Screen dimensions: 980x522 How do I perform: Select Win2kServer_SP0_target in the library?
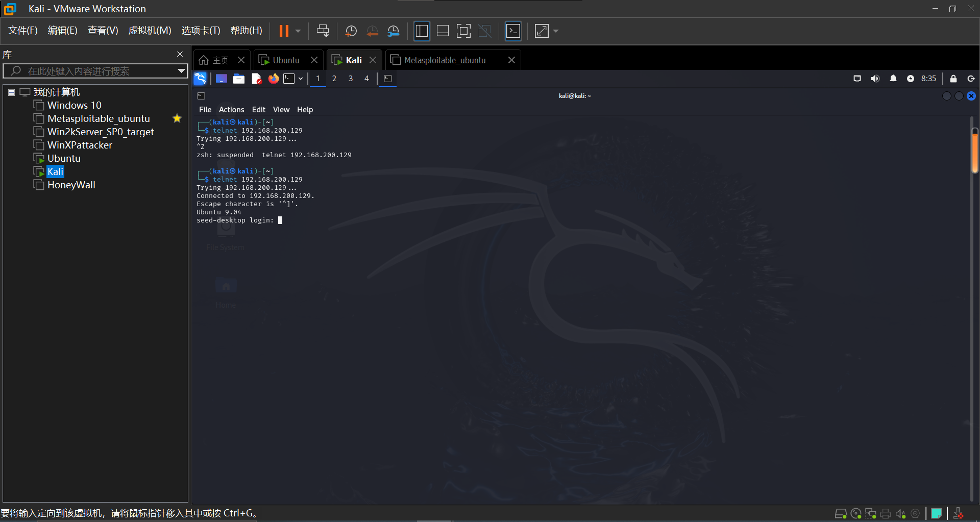(x=101, y=132)
